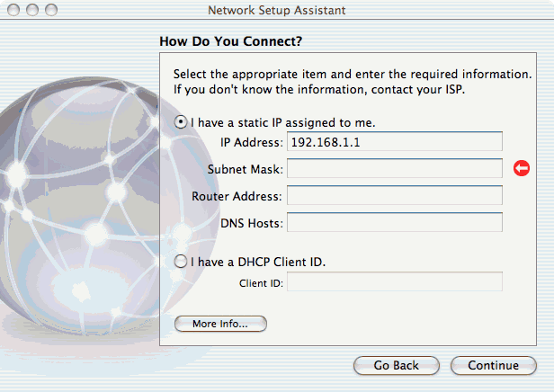The height and width of the screenshot is (392, 554).
Task: Click the red arrow error indicator icon
Action: click(x=522, y=168)
